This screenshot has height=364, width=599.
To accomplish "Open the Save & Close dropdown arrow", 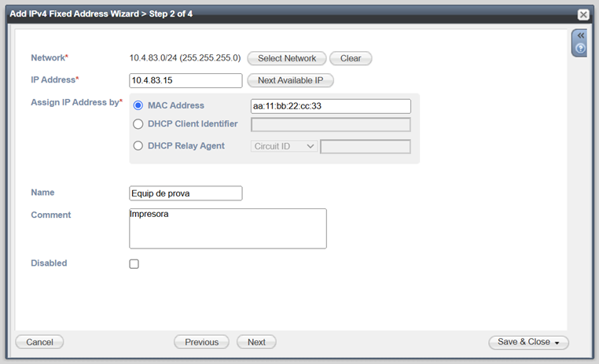I will [x=557, y=343].
